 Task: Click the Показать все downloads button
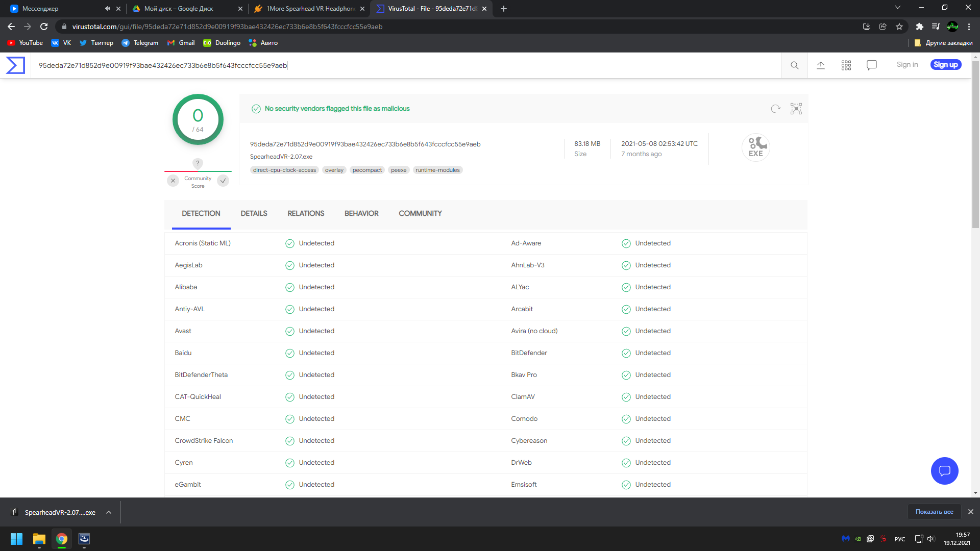pyautogui.click(x=934, y=512)
